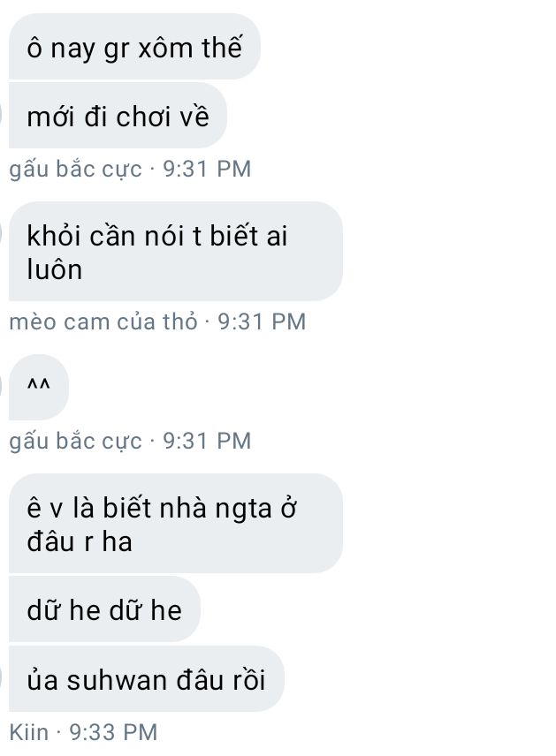This screenshot has width=556, height=756.
Task: Select the message 'ô nay gr xôm thế'
Action: pyautogui.click(x=134, y=47)
